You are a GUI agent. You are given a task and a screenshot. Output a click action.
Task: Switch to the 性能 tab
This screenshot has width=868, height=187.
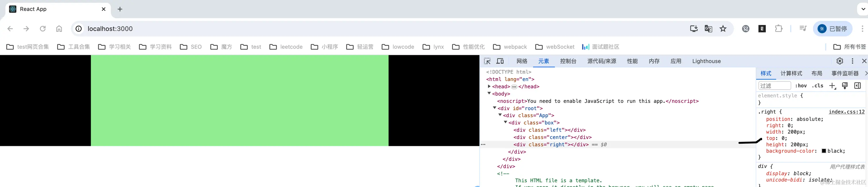tap(632, 61)
